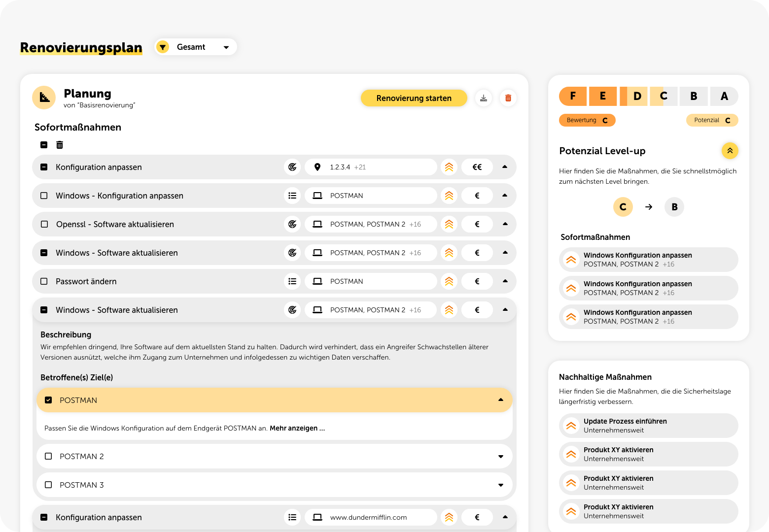This screenshot has height=532, width=769.
Task: Toggle arrow of Passwort ändern row
Action: point(505,281)
